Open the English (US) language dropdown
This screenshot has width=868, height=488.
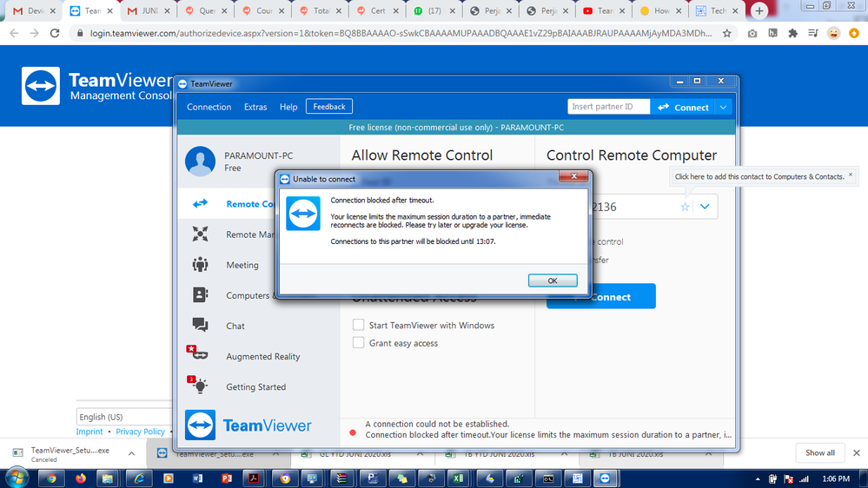click(x=124, y=417)
